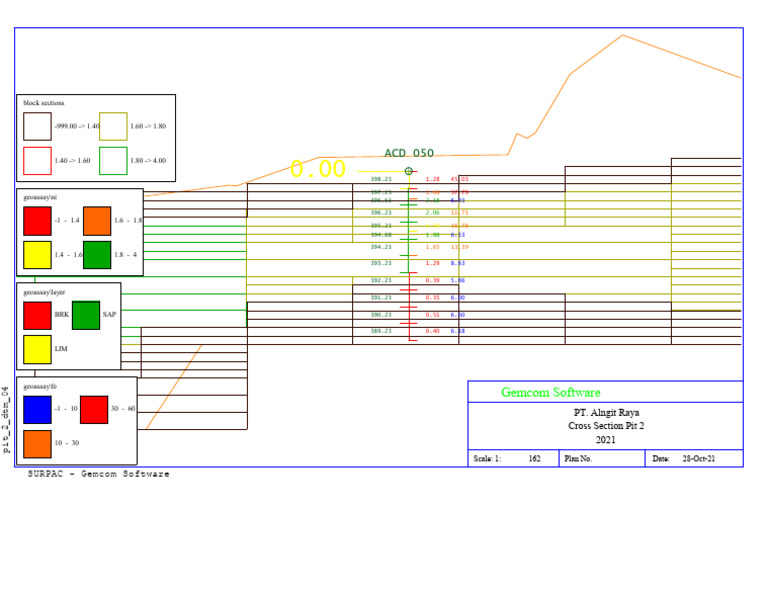768x594 pixels.
Task: Click the 192.23 elevation label
Action: 381,280
